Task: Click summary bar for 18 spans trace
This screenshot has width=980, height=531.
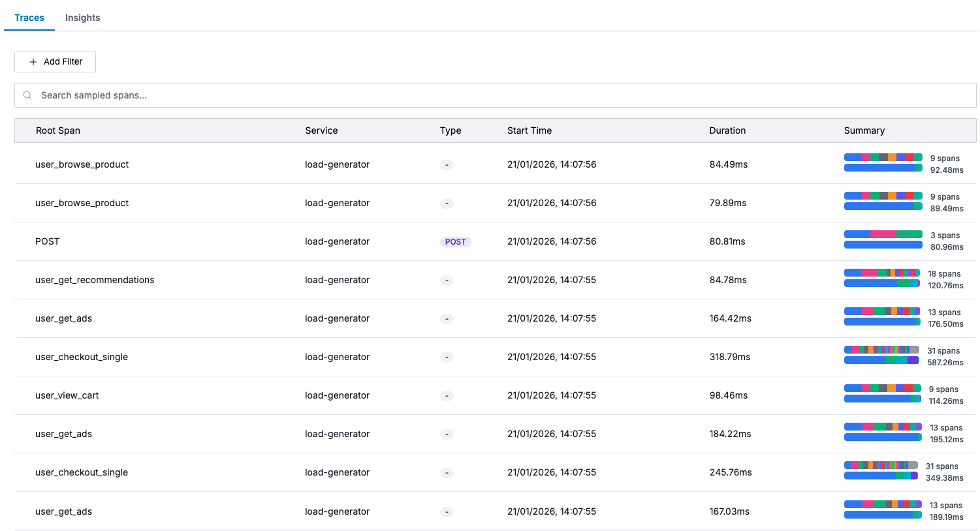Action: (881, 279)
